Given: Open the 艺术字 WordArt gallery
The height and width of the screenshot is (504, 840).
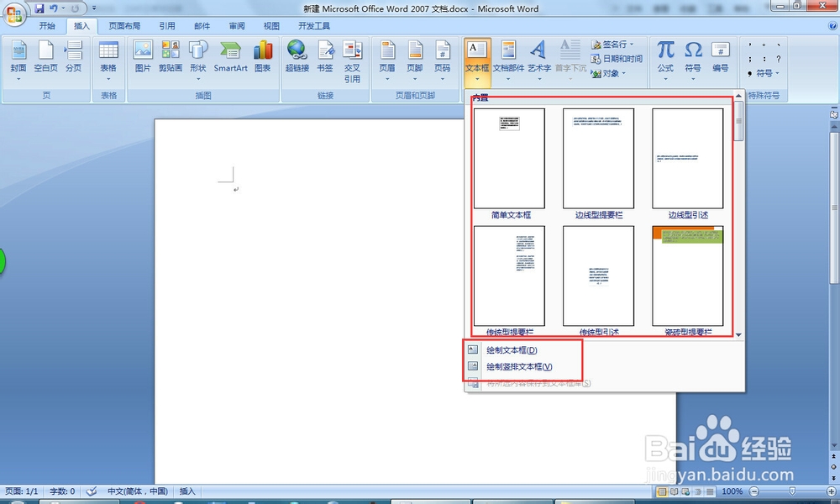Looking at the screenshot, I should coord(539,60).
